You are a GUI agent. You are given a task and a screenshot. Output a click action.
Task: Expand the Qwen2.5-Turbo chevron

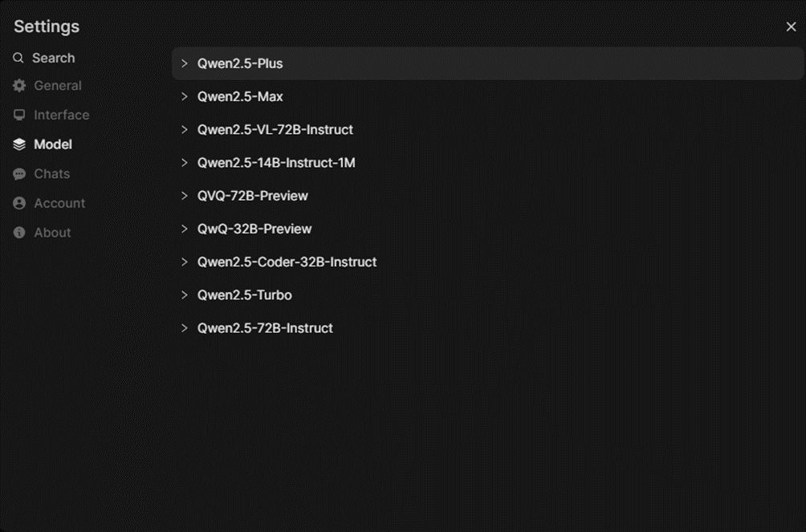(184, 294)
